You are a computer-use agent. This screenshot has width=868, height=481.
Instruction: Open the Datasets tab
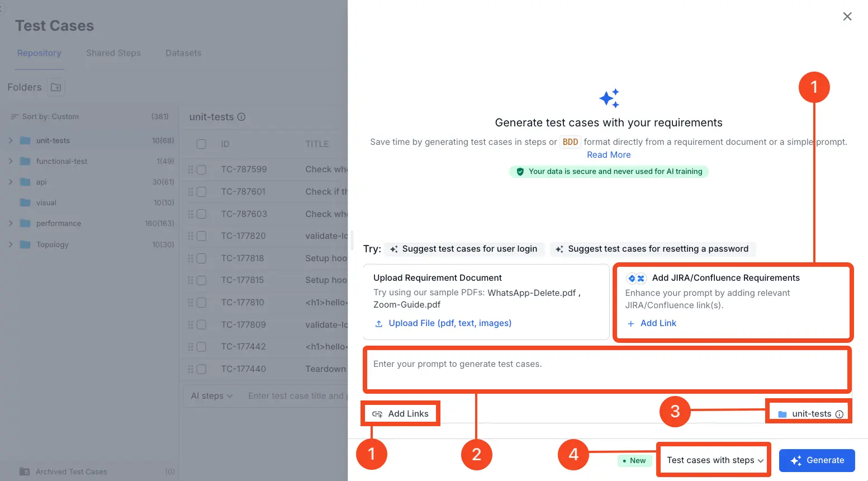tap(183, 53)
